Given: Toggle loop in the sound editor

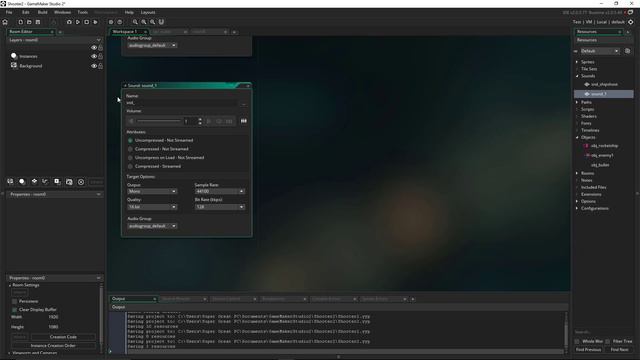Looking at the screenshot, I should [219, 121].
